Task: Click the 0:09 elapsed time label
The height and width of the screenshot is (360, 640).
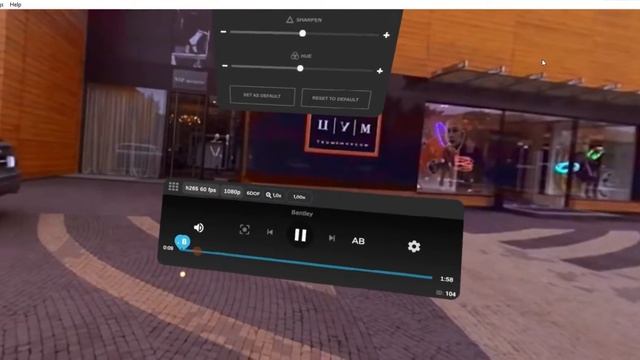Action: [x=168, y=248]
